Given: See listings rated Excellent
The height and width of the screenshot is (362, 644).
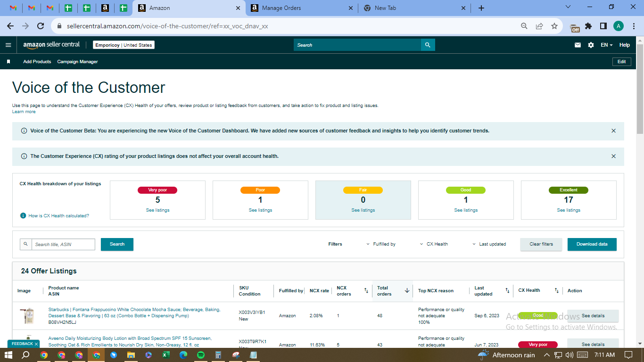Looking at the screenshot, I should [x=569, y=210].
